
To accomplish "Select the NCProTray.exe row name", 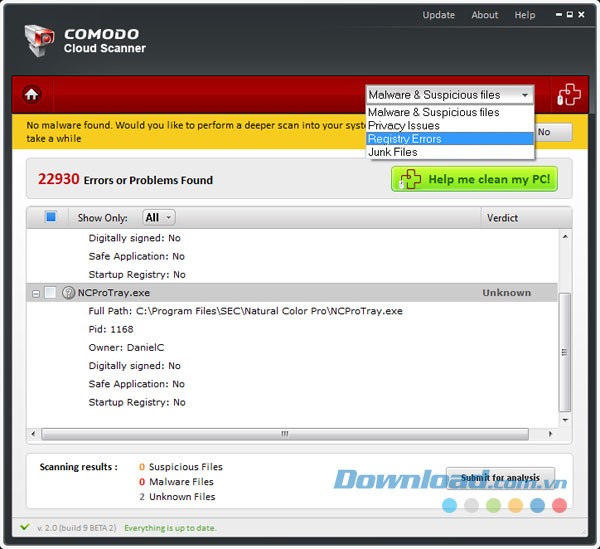I will tap(114, 293).
